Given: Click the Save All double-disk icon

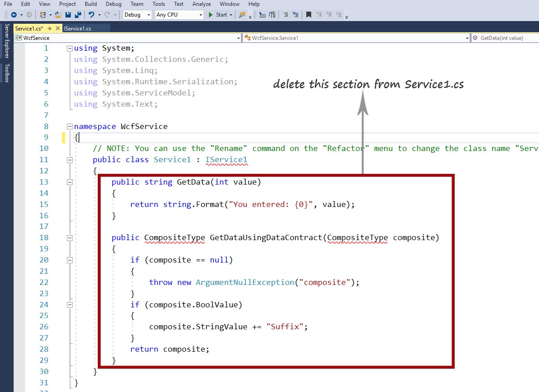Looking at the screenshot, I should point(78,15).
